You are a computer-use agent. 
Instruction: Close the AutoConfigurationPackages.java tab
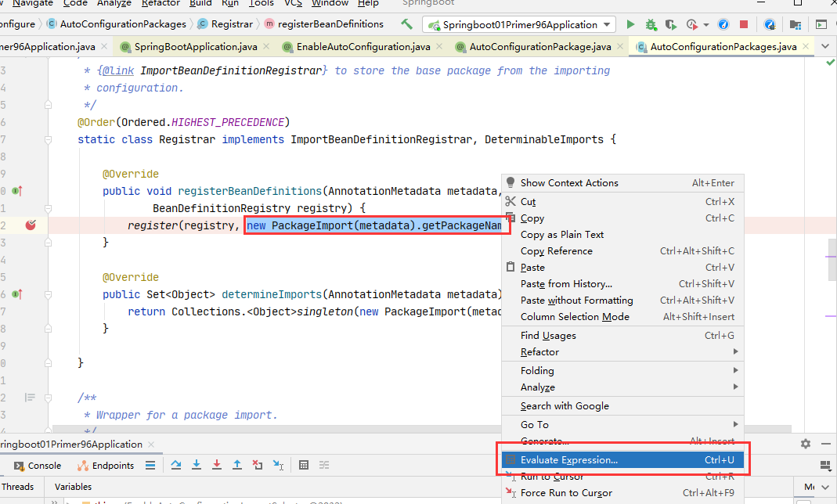click(x=806, y=46)
